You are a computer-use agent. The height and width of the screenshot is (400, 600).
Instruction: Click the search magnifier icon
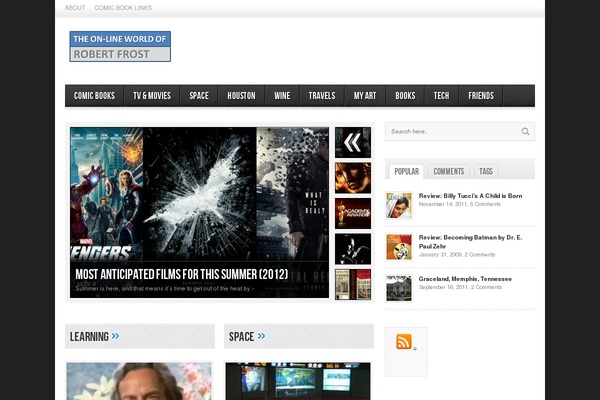[x=525, y=132]
